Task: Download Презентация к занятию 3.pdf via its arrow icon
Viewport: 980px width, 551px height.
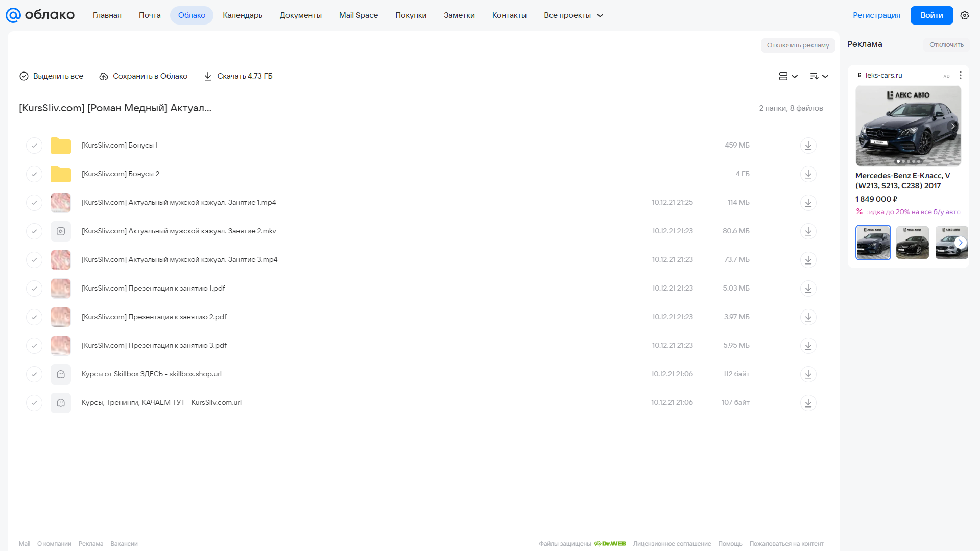Action: [808, 346]
